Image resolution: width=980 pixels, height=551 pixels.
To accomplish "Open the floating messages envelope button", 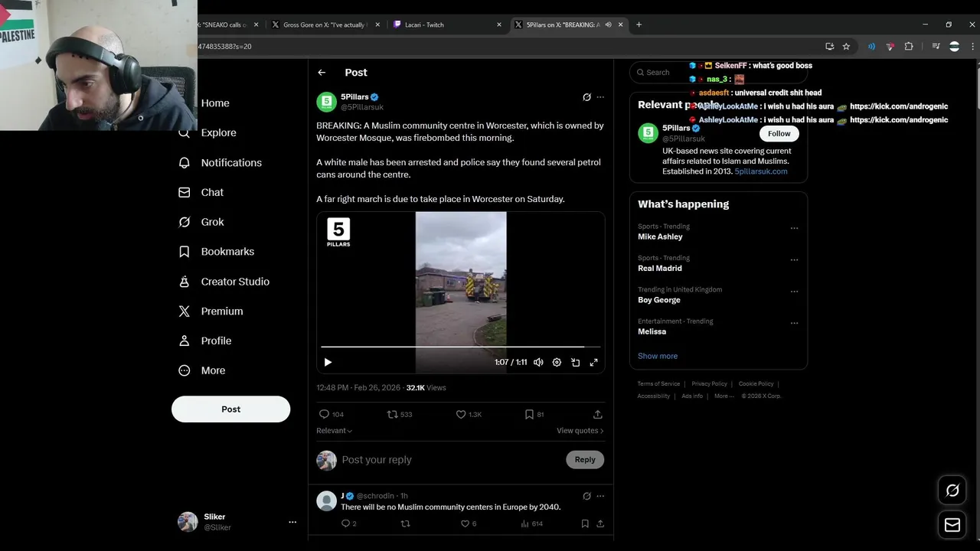I will click(952, 525).
